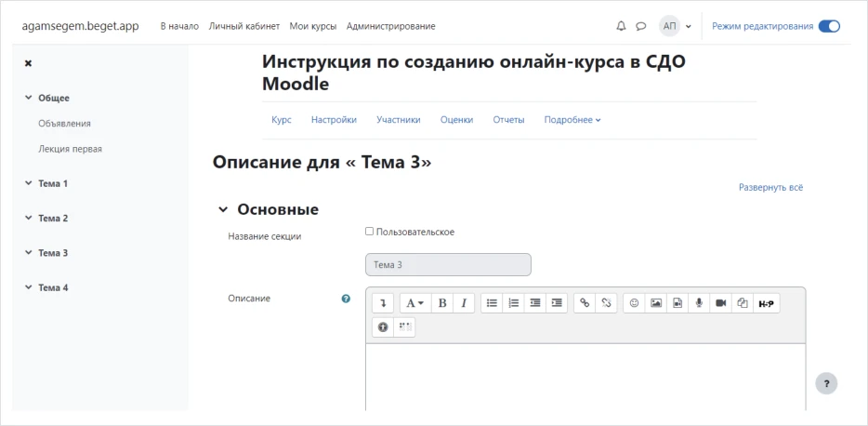Click the outdent icon
The width and height of the screenshot is (868, 426).
pyautogui.click(x=534, y=303)
